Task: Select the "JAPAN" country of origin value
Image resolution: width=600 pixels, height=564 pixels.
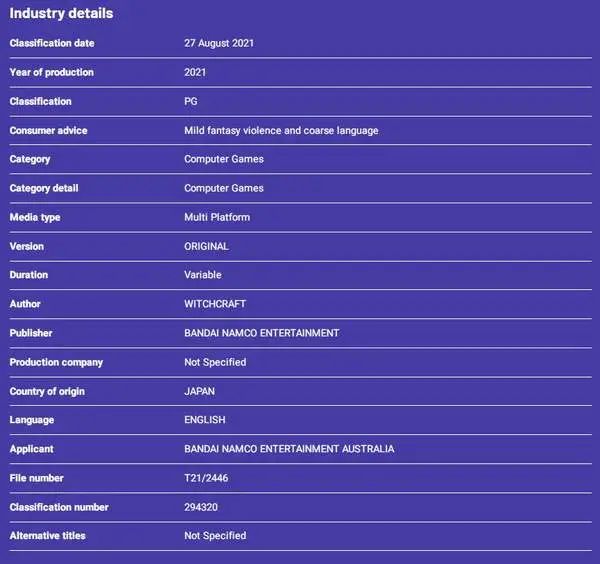Action: (x=200, y=391)
